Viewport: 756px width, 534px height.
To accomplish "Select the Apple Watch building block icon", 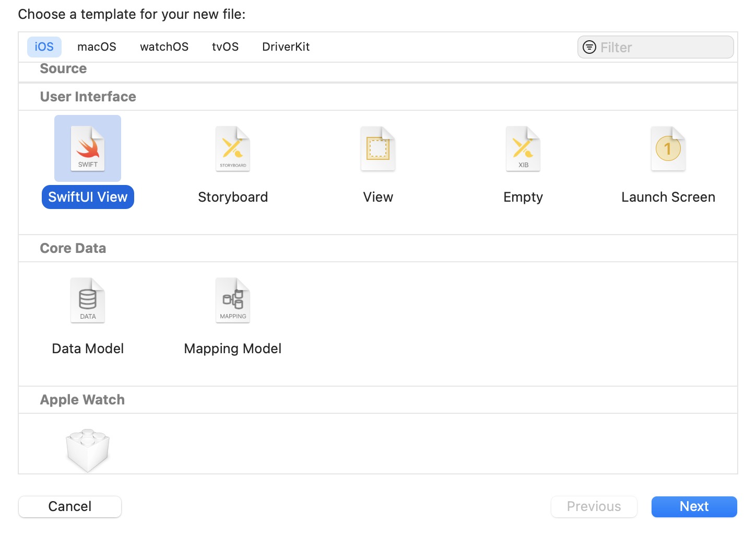I will 88,450.
